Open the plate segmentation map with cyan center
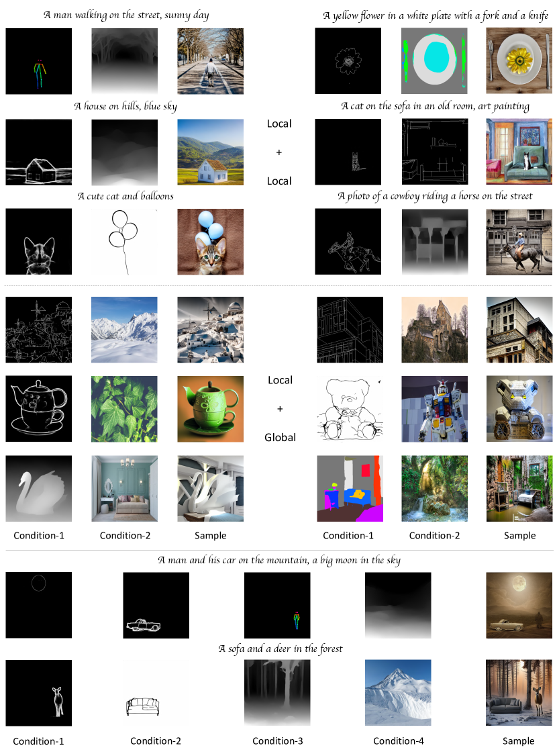 pyautogui.click(x=434, y=60)
